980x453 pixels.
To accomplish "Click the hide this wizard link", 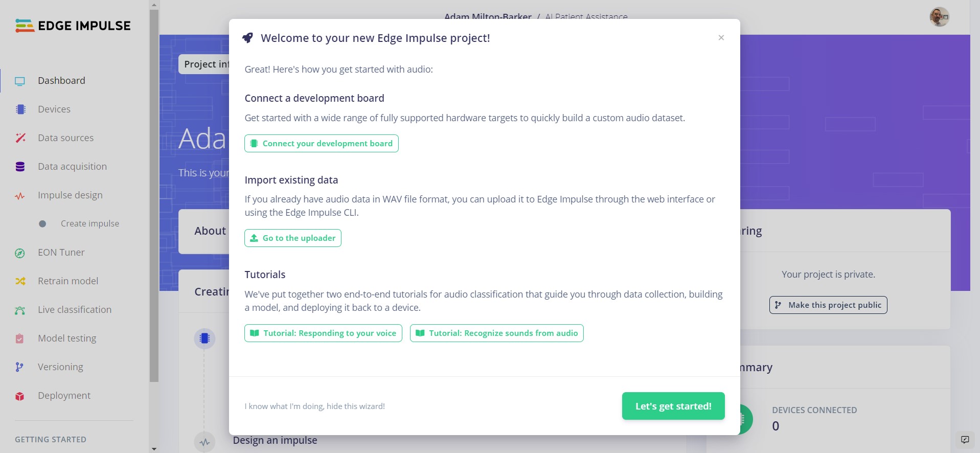I will 315,406.
